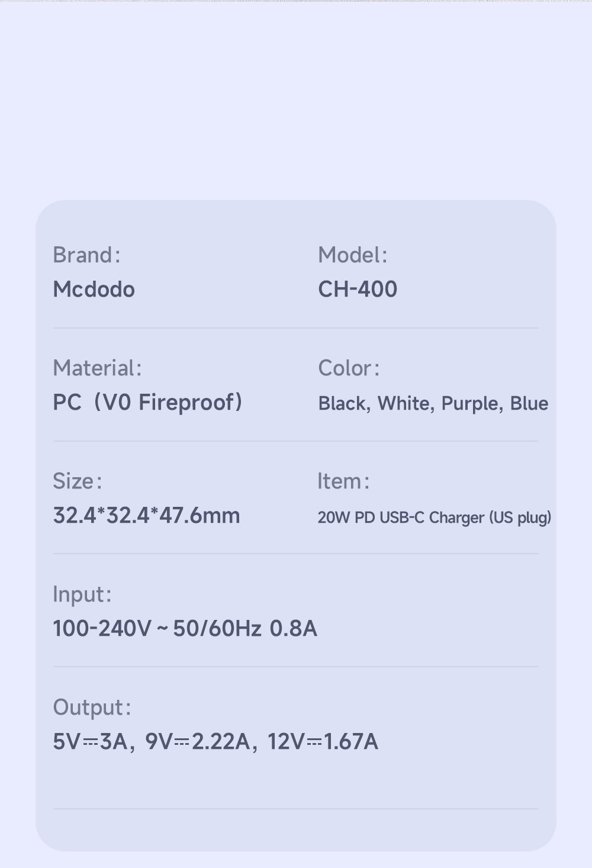Screen dimensions: 592x868
Task: Click the "Material:" label
Action: tap(97, 368)
